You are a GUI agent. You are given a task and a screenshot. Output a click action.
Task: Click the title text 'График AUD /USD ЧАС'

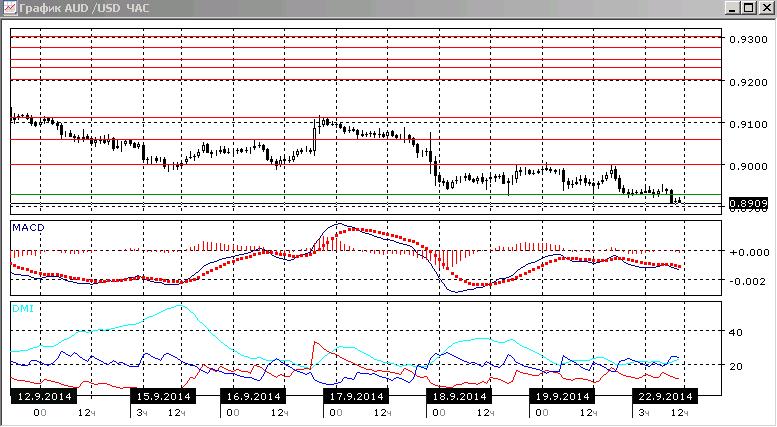pos(84,8)
